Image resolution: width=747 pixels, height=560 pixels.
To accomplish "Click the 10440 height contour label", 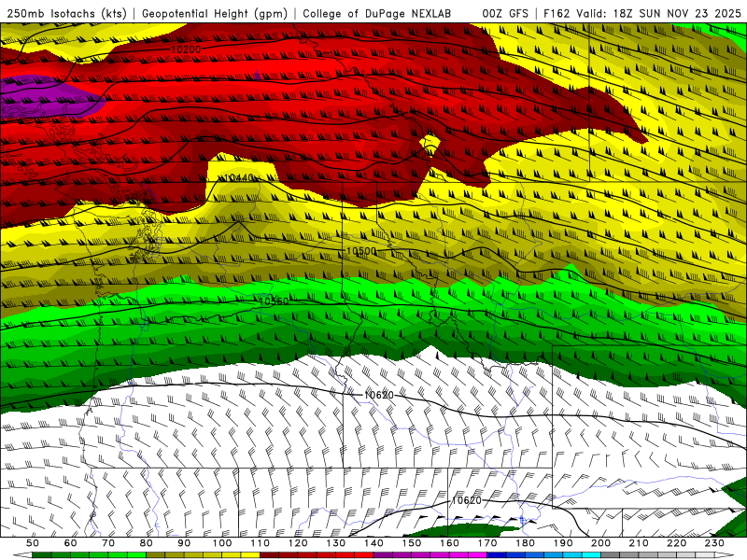I will pyautogui.click(x=239, y=177).
